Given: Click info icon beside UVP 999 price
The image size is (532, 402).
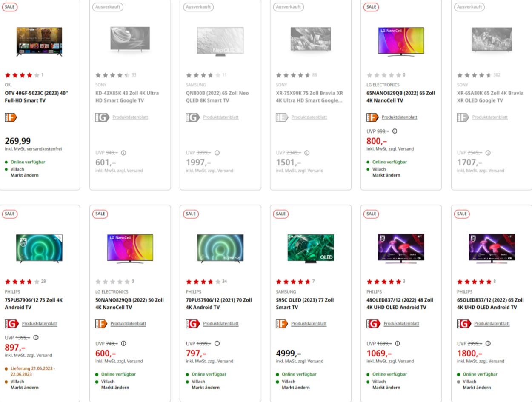Looking at the screenshot, I should coord(395,131).
